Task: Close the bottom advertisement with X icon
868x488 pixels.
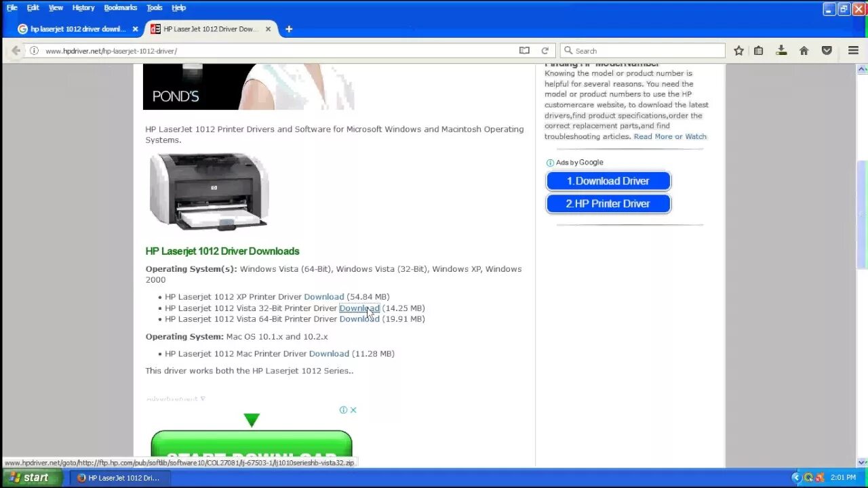Action: click(353, 410)
